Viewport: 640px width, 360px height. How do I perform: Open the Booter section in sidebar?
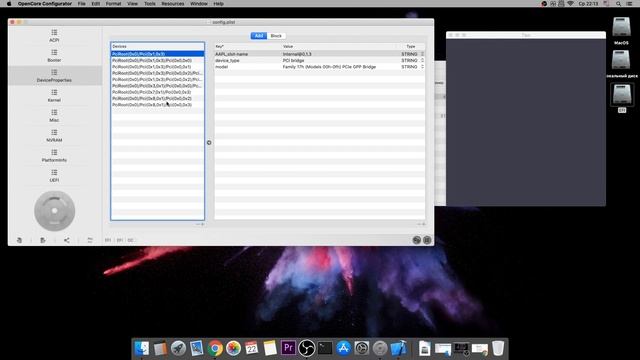(54, 56)
